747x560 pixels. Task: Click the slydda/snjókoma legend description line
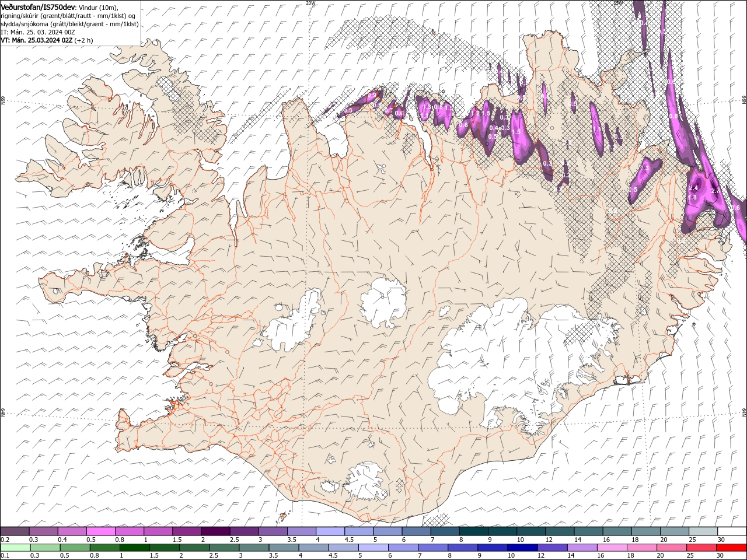tap(69, 24)
